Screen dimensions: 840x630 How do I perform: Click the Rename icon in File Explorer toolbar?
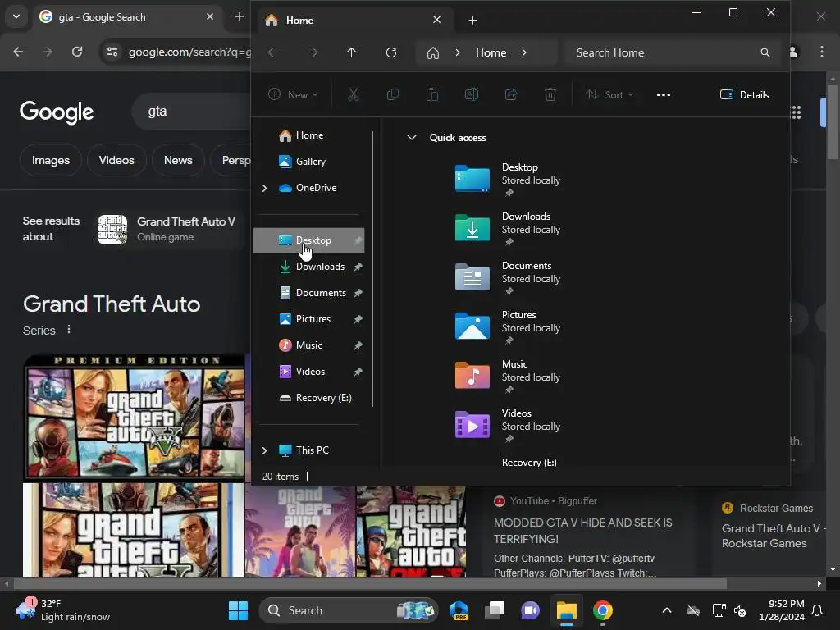(472, 95)
